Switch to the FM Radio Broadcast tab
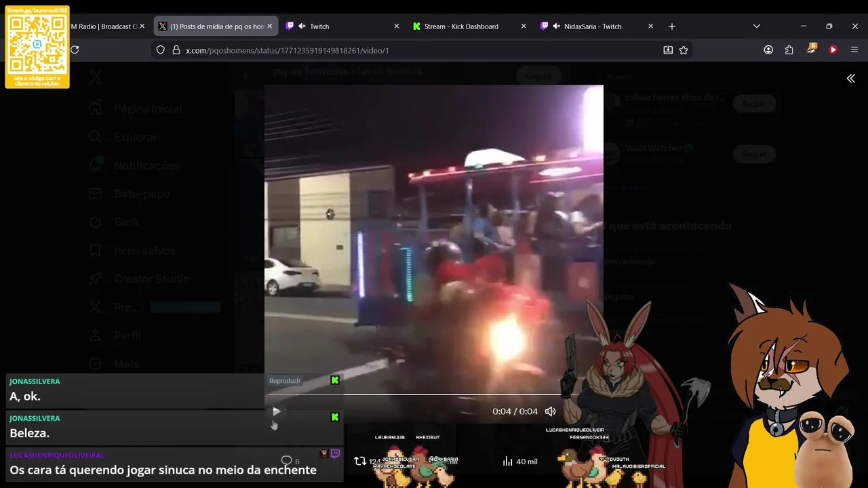 pyautogui.click(x=105, y=26)
